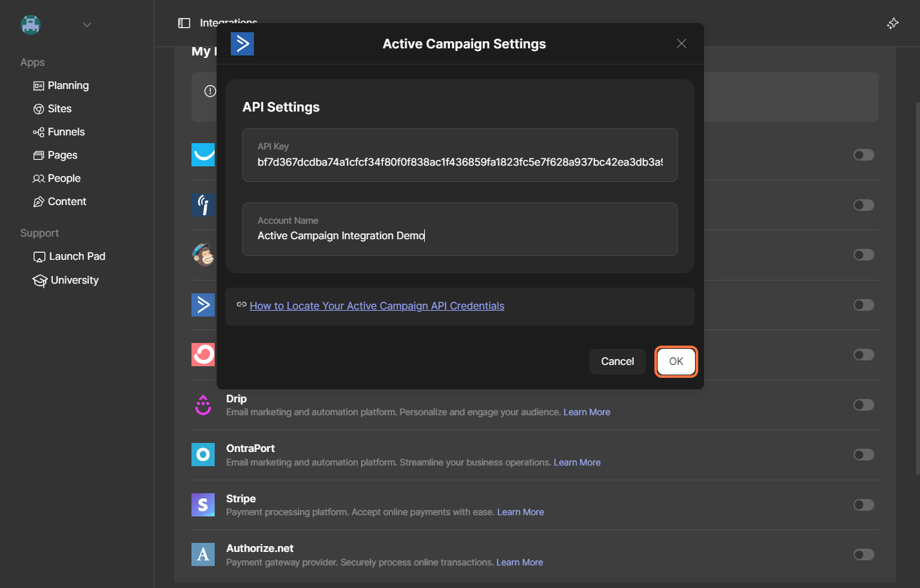Screen dimensions: 920x588
Task: Open Content in the sidebar
Action: tap(67, 201)
